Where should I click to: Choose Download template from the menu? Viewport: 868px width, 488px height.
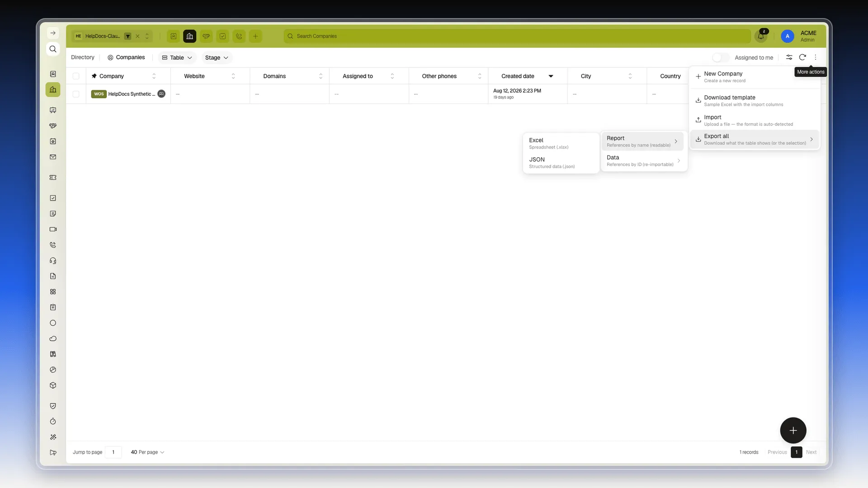(x=755, y=101)
